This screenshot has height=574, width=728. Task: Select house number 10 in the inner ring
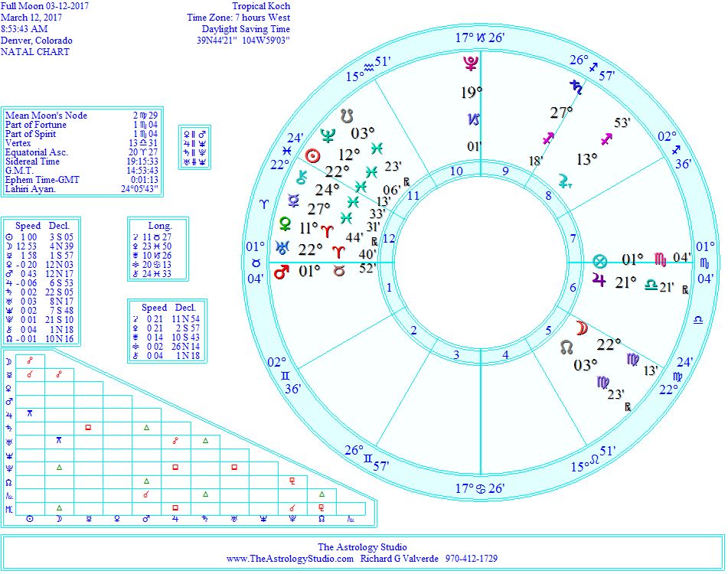tap(456, 171)
